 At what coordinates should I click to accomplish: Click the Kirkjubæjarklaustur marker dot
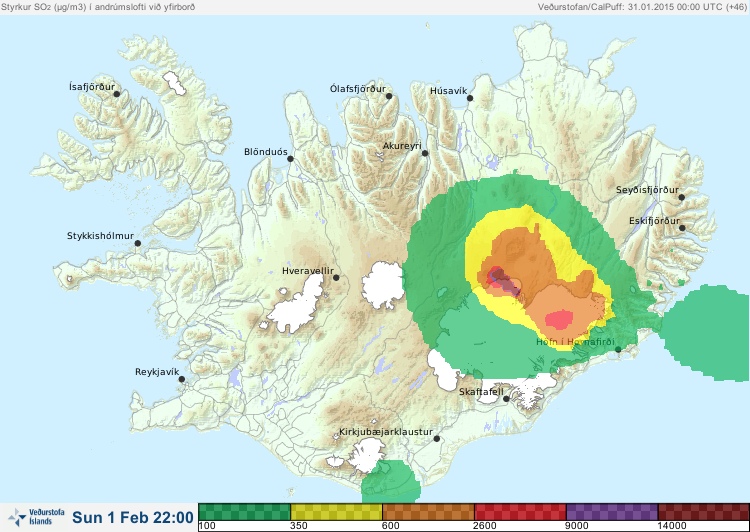coord(437,439)
